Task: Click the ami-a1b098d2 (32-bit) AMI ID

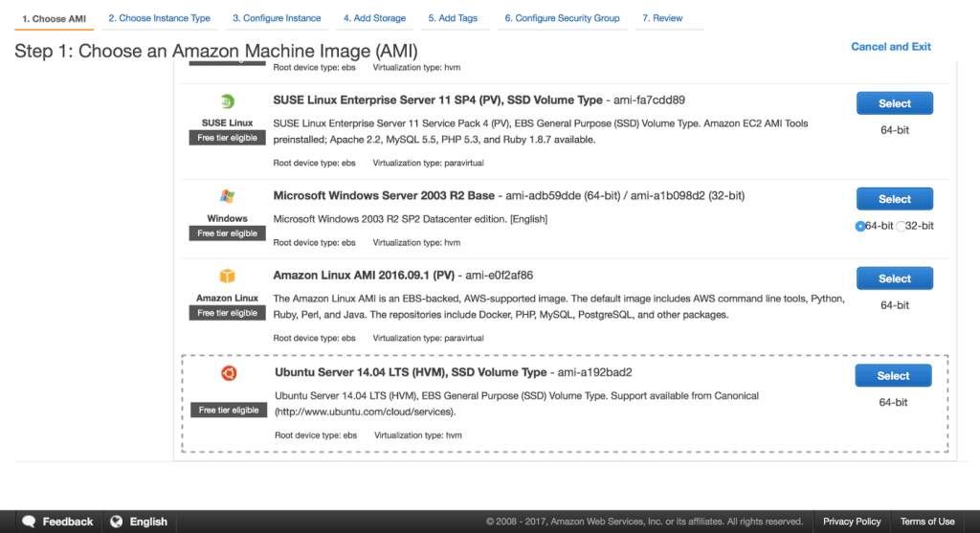Action: pos(687,195)
